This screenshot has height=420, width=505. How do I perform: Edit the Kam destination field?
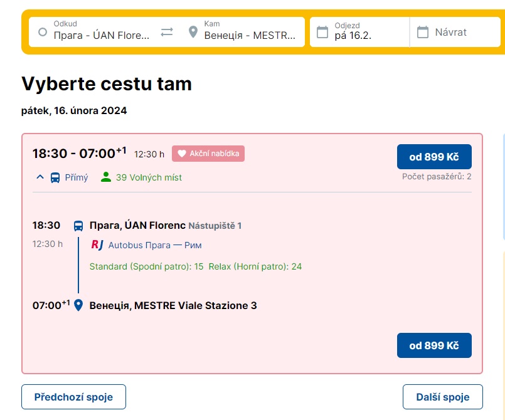(245, 32)
